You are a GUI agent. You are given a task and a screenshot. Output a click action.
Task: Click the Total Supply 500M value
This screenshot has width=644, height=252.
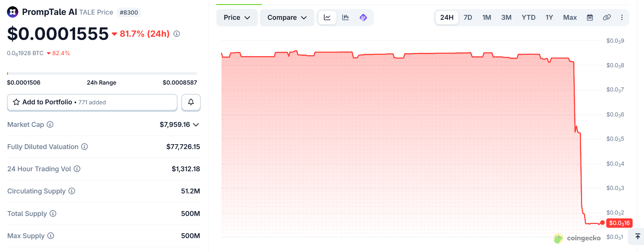pos(191,214)
